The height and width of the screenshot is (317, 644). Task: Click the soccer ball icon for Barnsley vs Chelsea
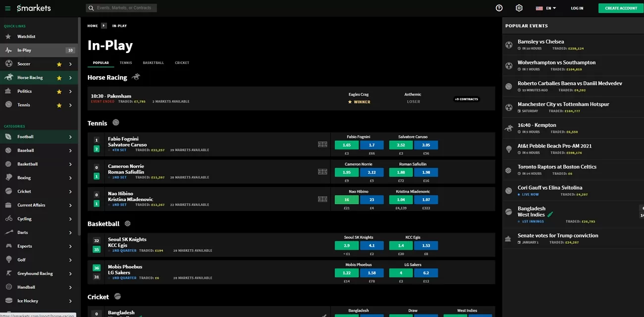point(509,45)
